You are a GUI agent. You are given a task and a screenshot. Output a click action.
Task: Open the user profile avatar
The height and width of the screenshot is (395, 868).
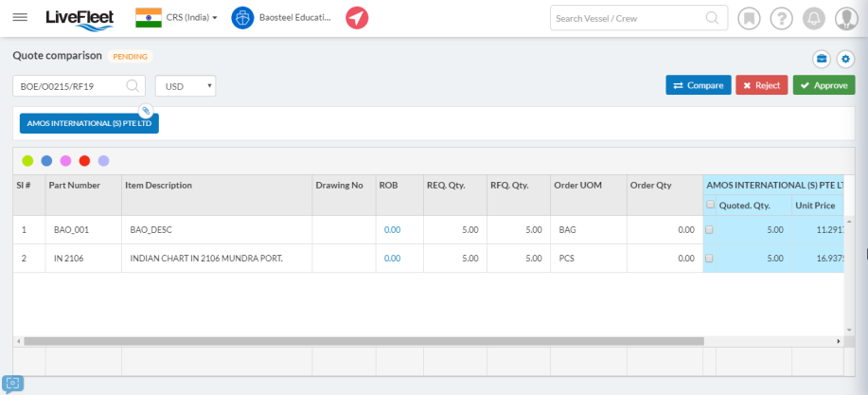(845, 18)
